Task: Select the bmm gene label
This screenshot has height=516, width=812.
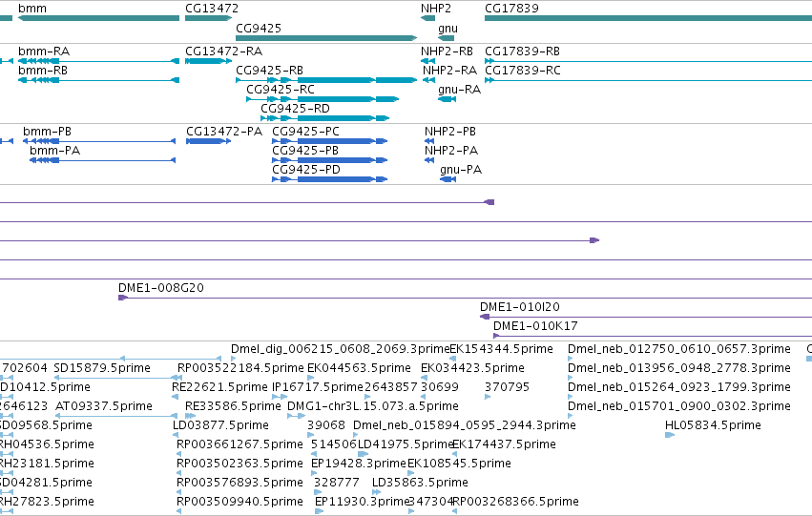Action: [32, 9]
